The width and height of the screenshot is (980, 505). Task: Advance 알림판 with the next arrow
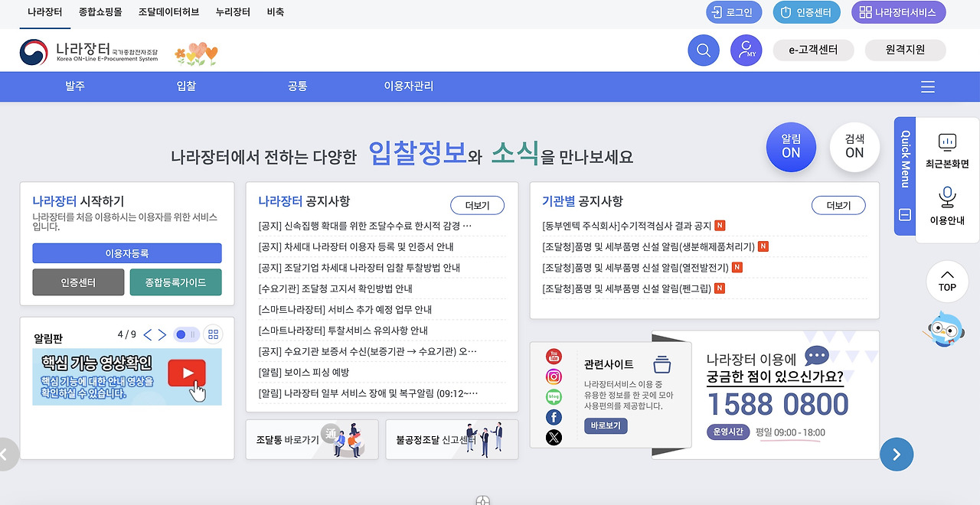162,334
